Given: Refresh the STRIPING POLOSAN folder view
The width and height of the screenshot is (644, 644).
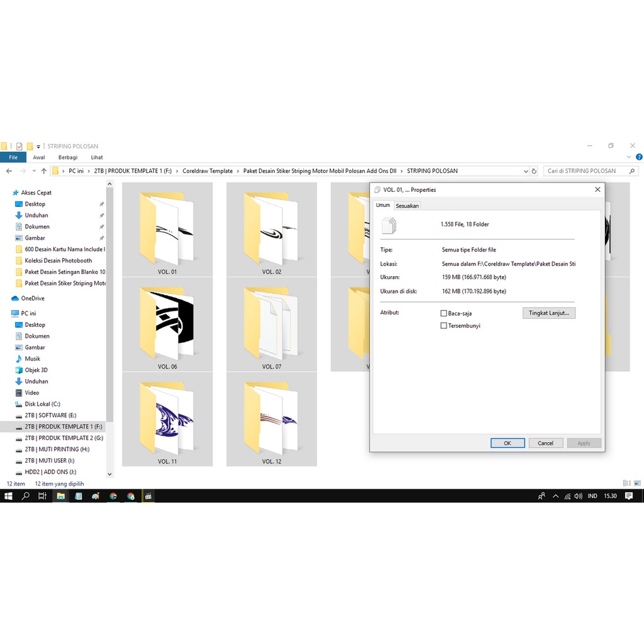Looking at the screenshot, I should coord(534,171).
